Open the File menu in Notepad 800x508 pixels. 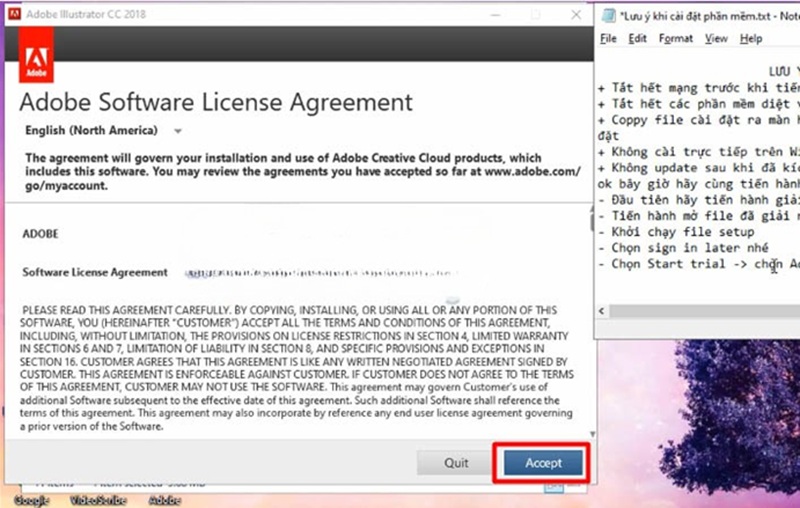pos(609,39)
